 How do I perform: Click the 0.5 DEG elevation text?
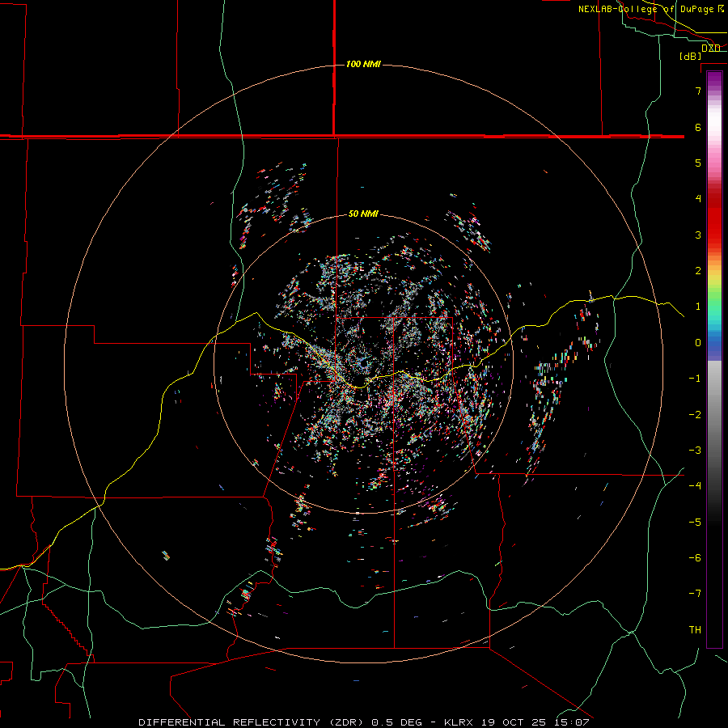(397, 722)
